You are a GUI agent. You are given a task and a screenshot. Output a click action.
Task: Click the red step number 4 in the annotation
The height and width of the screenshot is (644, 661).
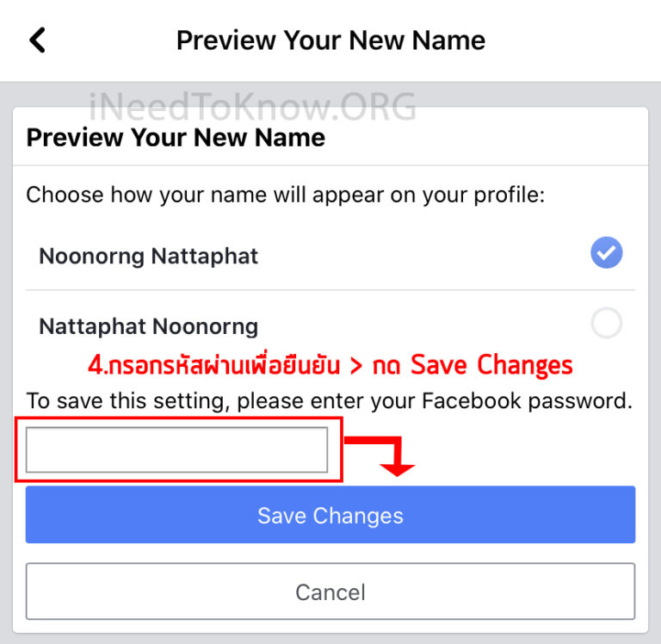(x=95, y=365)
